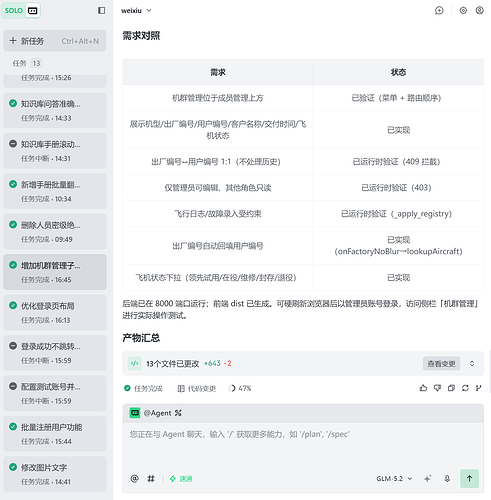Click the 任务 13 count label
Viewport: 491px width, 500px height.
27,63
